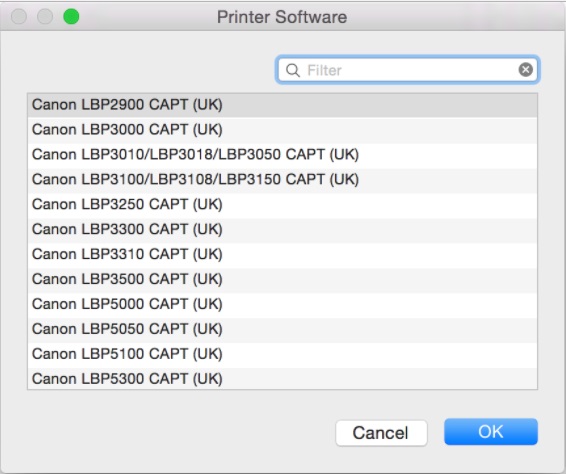Select Canon LBP5100 CAPT (UK)
This screenshot has width=566, height=474.
coord(282,354)
